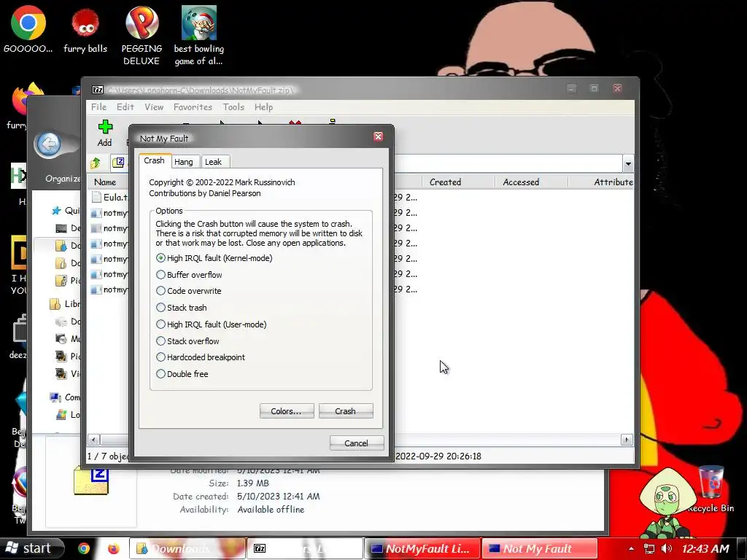Click Organize in Explorer toolbar
The height and width of the screenshot is (560, 747).
(63, 179)
